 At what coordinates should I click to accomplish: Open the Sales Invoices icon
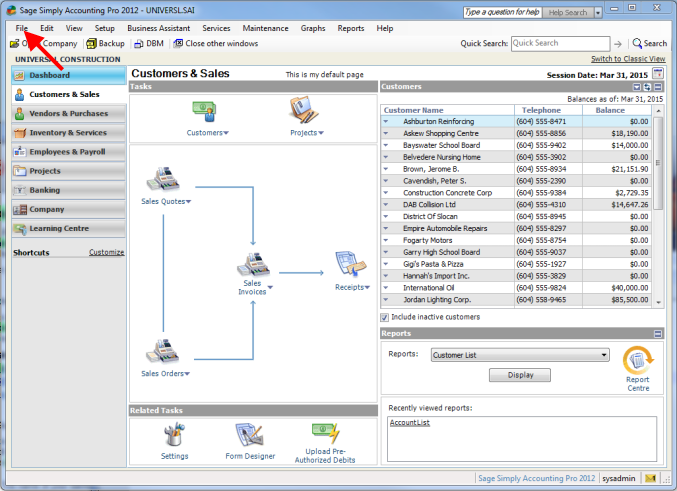pyautogui.click(x=253, y=264)
